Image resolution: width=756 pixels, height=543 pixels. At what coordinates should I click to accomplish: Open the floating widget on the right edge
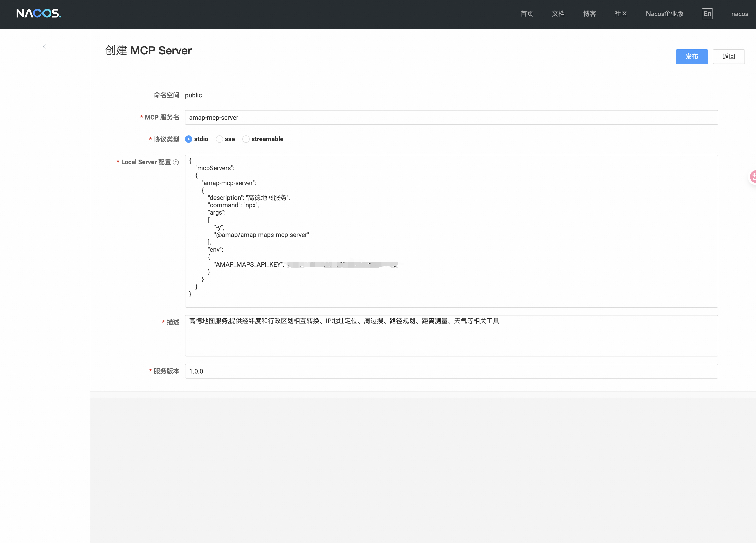click(x=753, y=177)
